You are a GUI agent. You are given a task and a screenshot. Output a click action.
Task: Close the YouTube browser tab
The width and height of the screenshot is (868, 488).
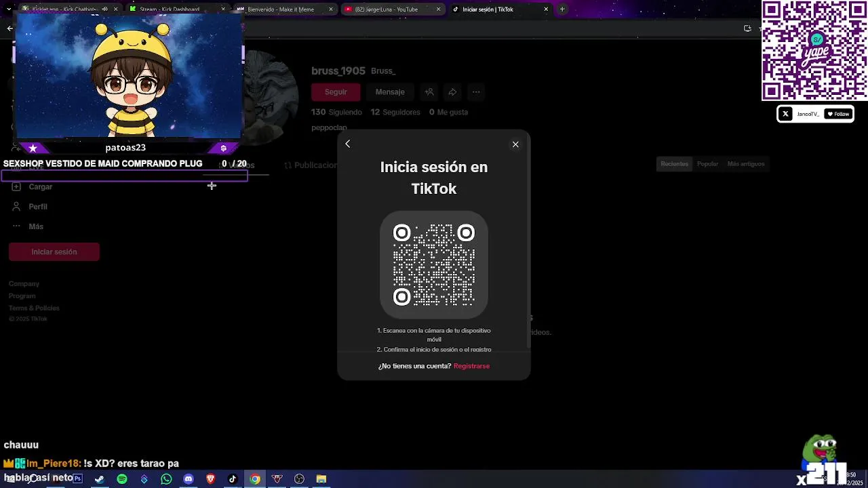(439, 9)
